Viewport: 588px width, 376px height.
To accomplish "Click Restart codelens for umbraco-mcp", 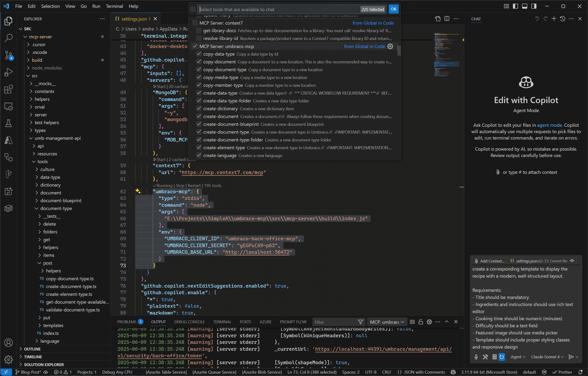I will click(194, 185).
